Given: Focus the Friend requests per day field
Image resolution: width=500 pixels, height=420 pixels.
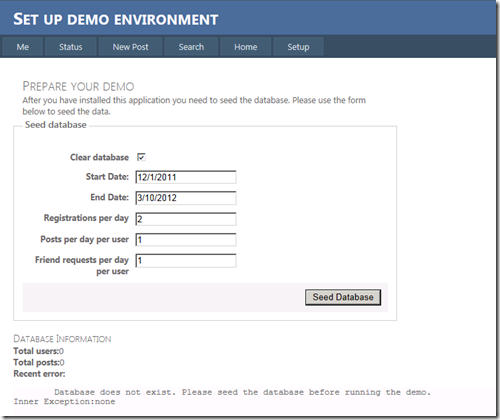Looking at the screenshot, I should [x=186, y=261].
